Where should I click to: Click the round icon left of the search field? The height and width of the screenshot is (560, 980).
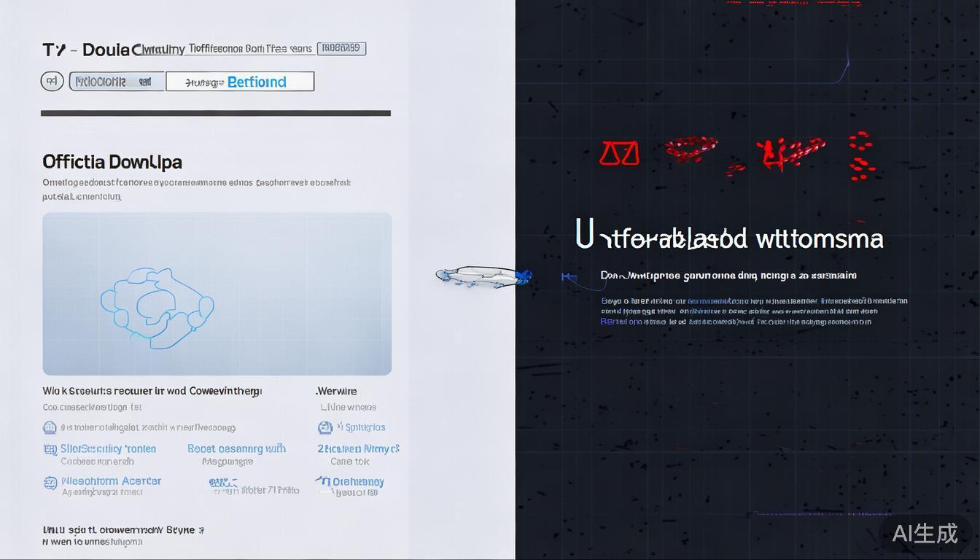(52, 81)
